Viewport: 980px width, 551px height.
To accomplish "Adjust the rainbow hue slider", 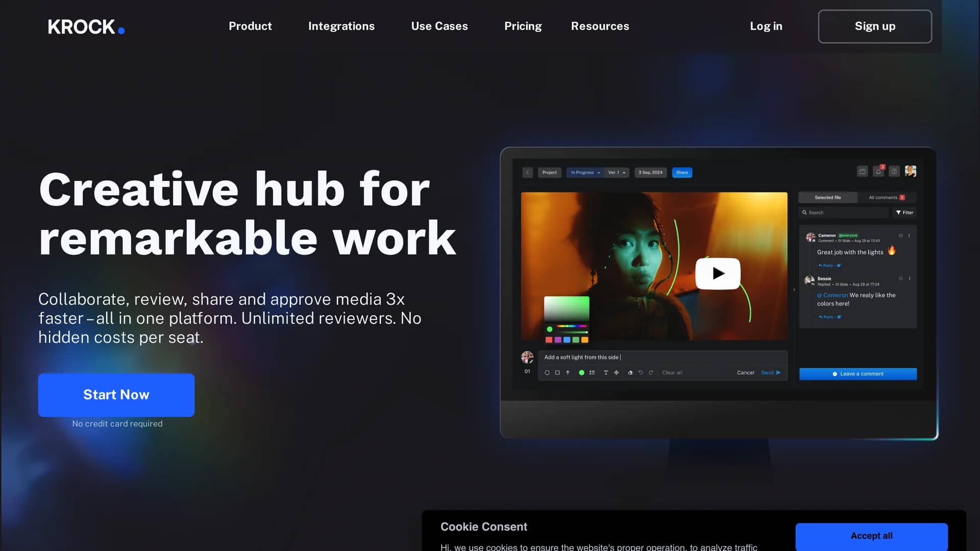I will point(572,326).
